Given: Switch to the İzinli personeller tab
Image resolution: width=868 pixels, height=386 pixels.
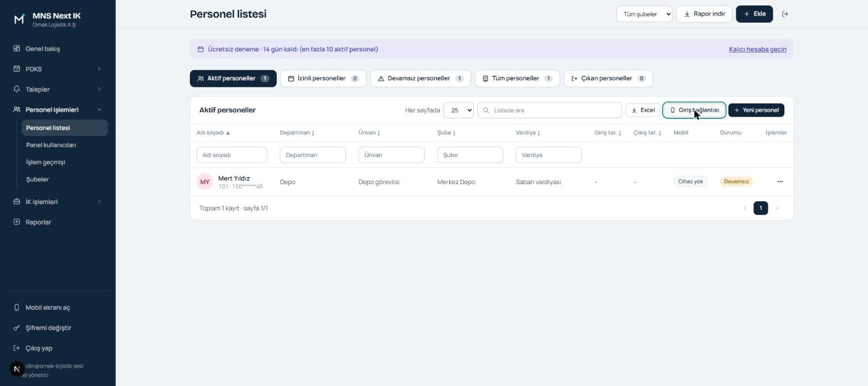Looking at the screenshot, I should pyautogui.click(x=323, y=79).
